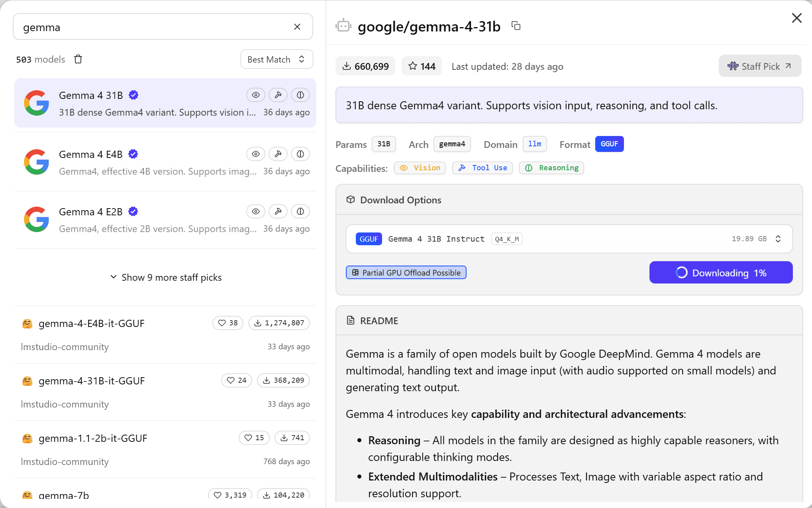
Task: Click the reasoning icon on Gemma 4 E2B
Action: (300, 211)
